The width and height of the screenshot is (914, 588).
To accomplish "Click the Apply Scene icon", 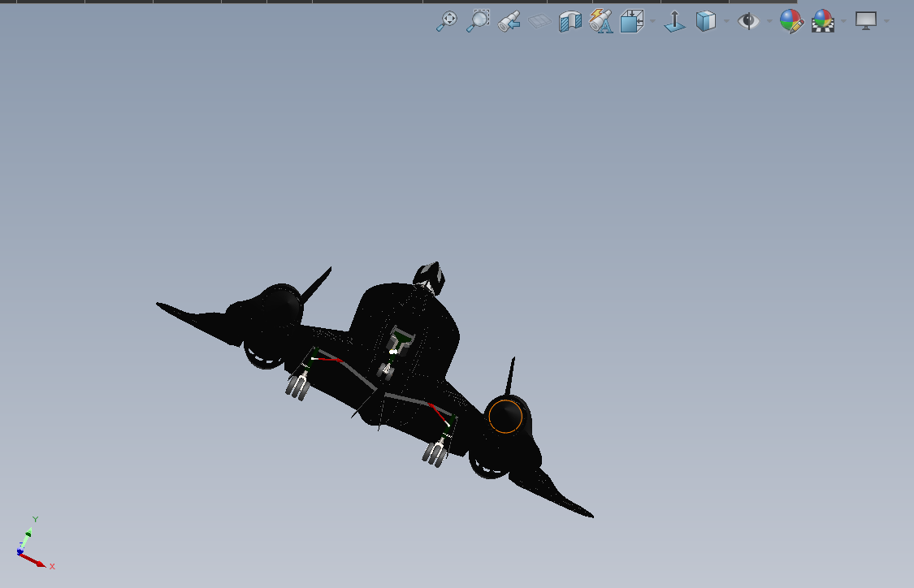I will [x=822, y=22].
